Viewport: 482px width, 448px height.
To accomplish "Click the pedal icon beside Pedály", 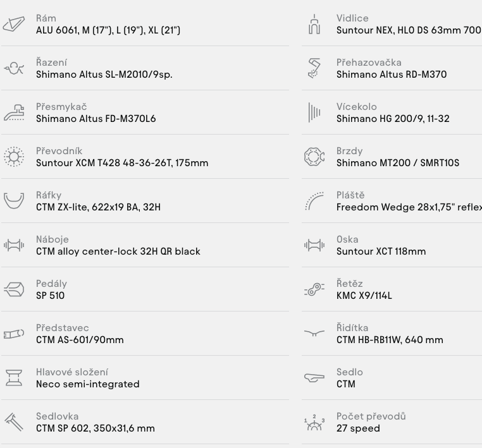I will tap(13, 289).
